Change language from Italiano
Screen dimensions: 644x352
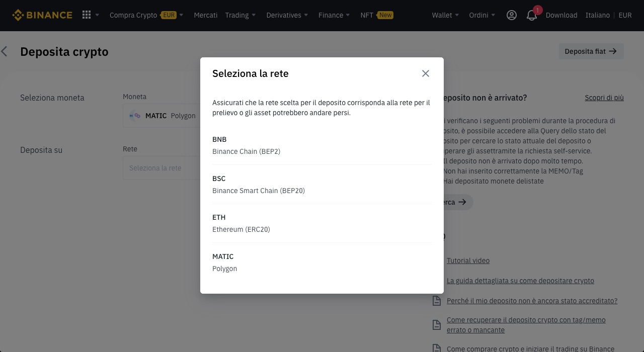(x=598, y=15)
